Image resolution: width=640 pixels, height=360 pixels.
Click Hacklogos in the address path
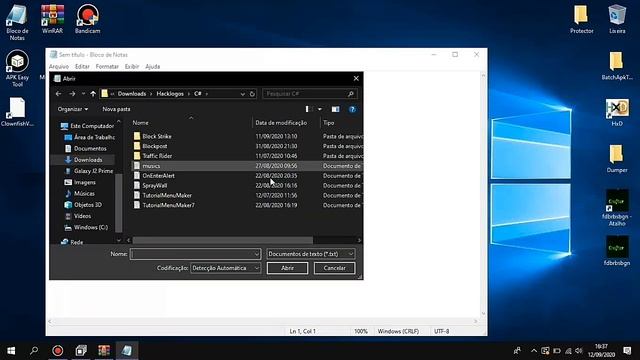170,94
